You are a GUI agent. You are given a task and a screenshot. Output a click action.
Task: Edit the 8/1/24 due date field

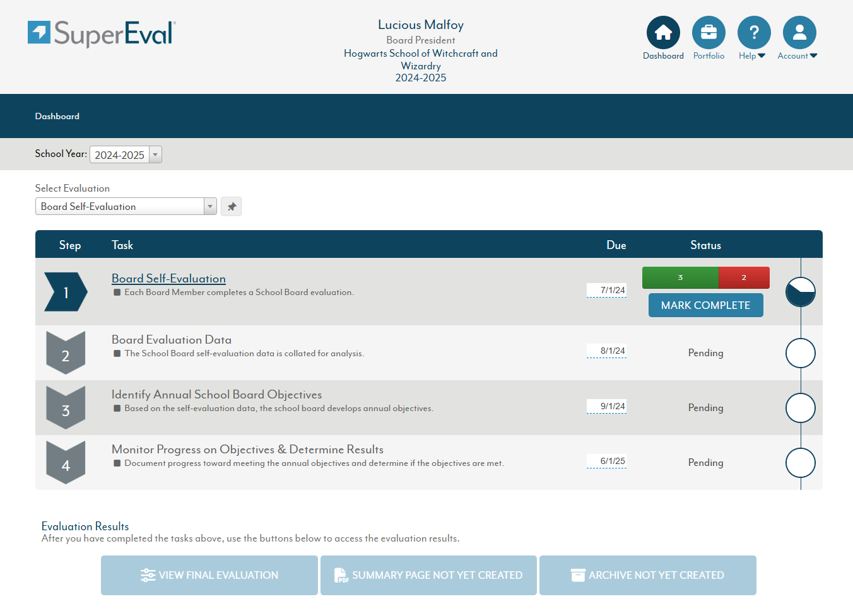[607, 351]
